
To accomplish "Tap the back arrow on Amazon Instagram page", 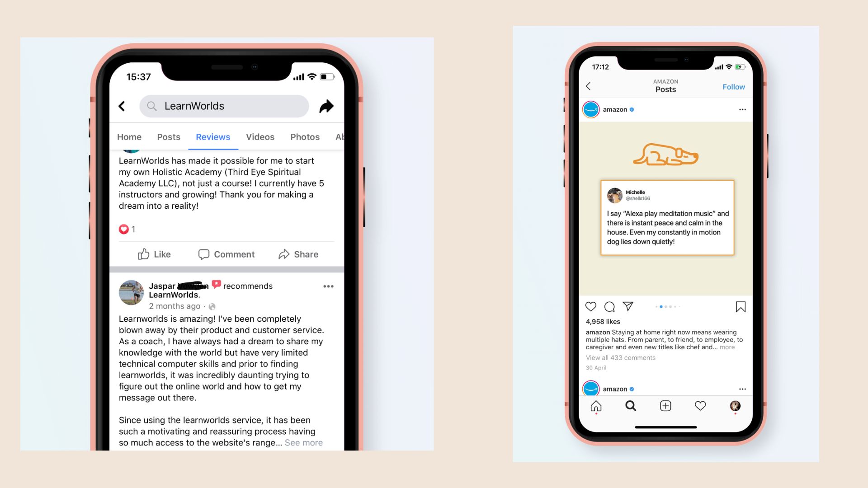I will pyautogui.click(x=589, y=86).
